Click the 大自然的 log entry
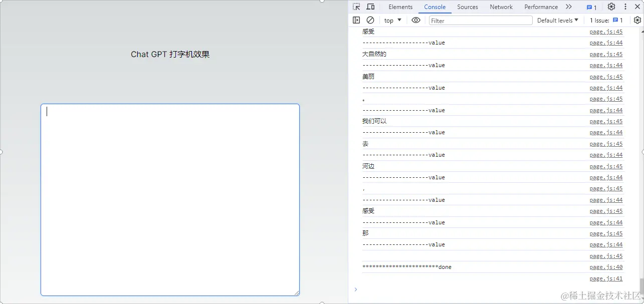 coord(374,54)
